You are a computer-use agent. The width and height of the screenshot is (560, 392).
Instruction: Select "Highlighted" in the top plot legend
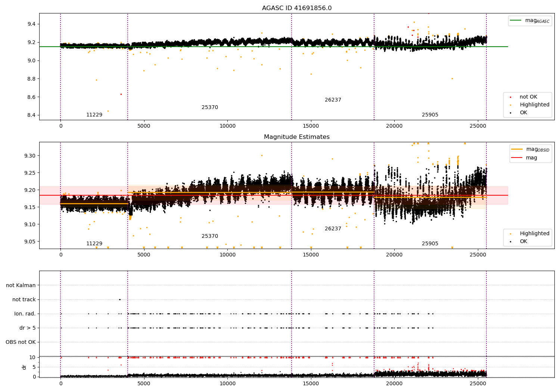pos(535,105)
